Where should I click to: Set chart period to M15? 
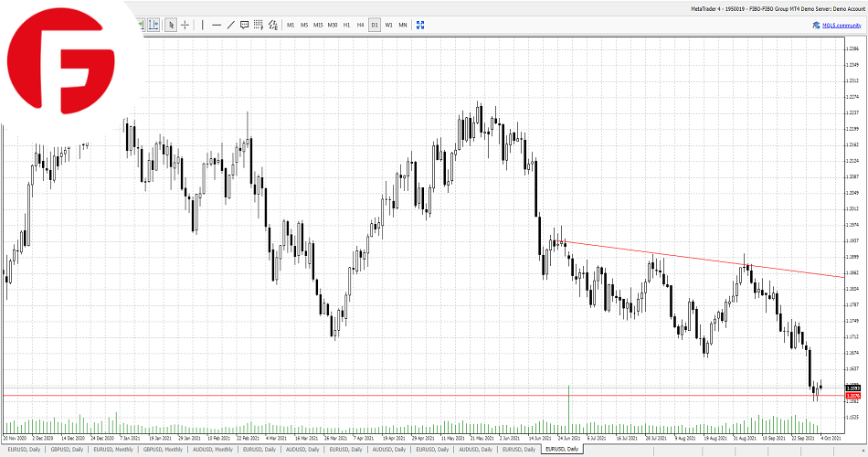pyautogui.click(x=318, y=25)
